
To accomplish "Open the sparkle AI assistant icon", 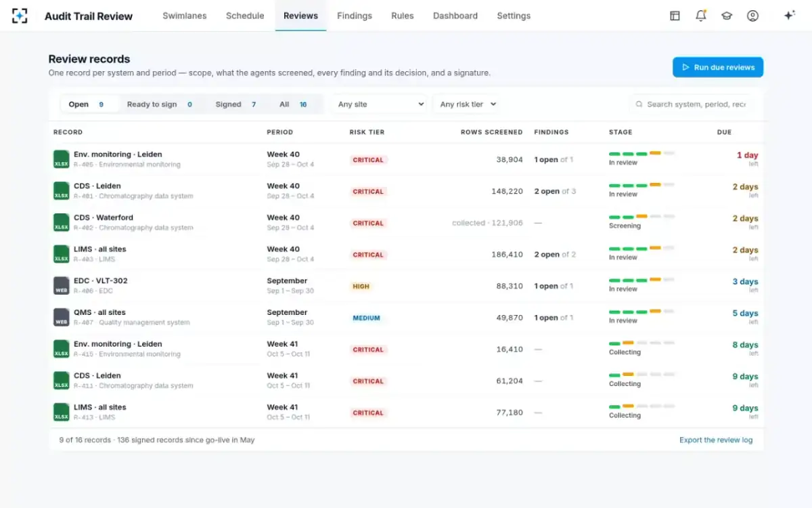I will [789, 16].
